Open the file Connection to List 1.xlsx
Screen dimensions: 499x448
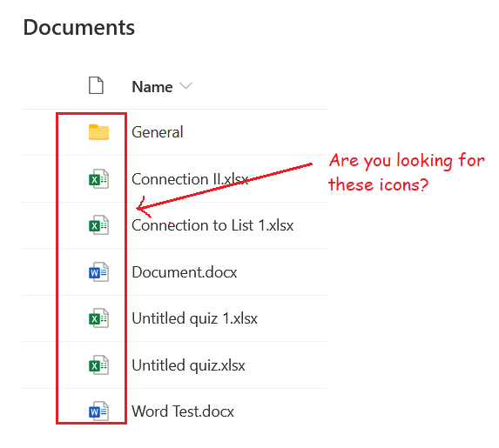(x=212, y=225)
